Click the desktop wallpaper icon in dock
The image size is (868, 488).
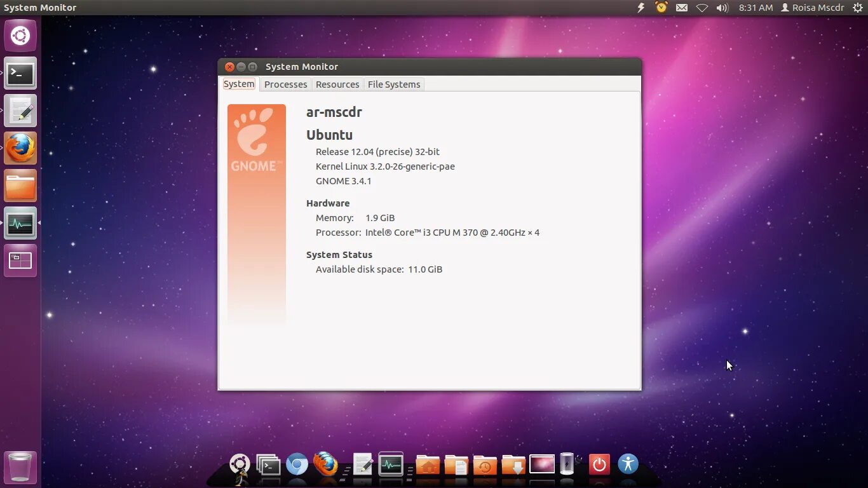pyautogui.click(x=542, y=464)
